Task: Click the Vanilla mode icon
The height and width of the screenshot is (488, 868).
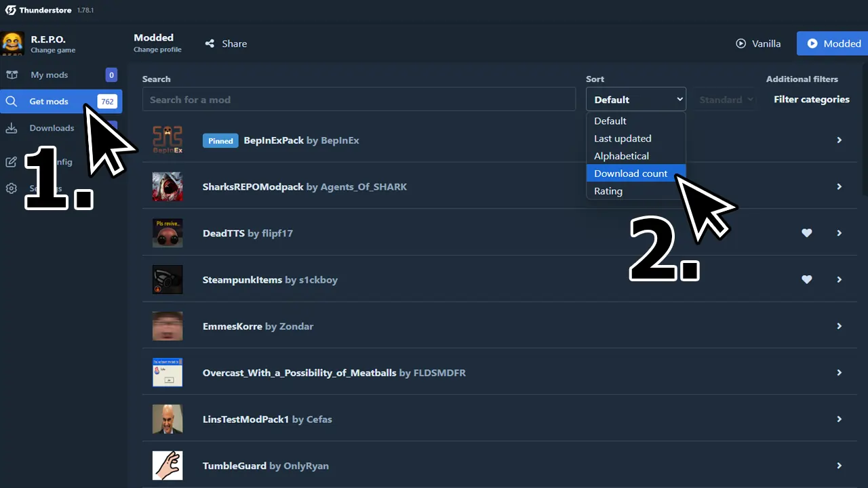Action: [741, 43]
